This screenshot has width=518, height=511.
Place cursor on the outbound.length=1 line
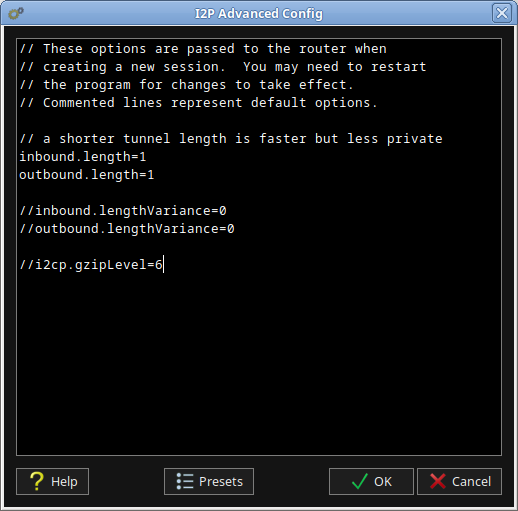(87, 175)
